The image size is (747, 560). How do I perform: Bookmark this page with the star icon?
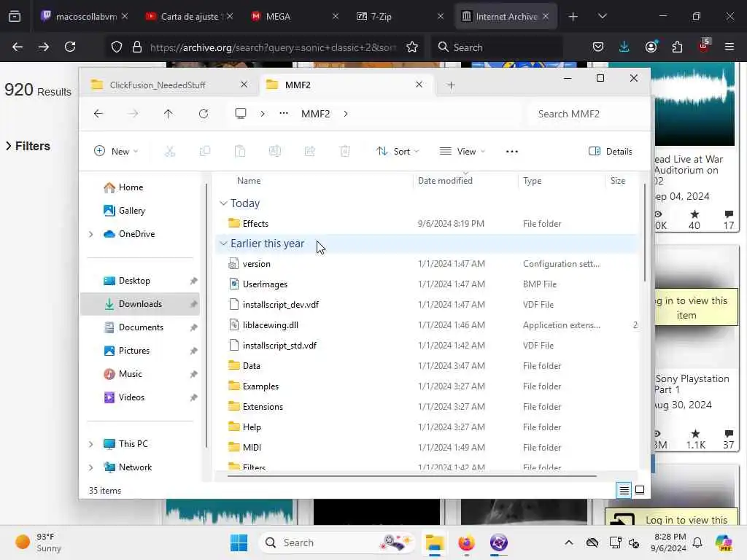(x=412, y=47)
